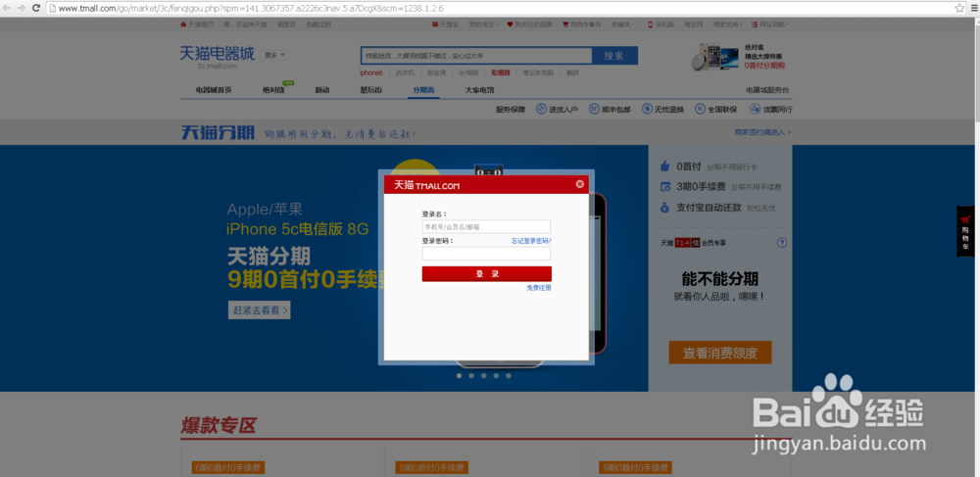The width and height of the screenshot is (980, 477).
Task: Click the red 登录 login button
Action: click(486, 274)
